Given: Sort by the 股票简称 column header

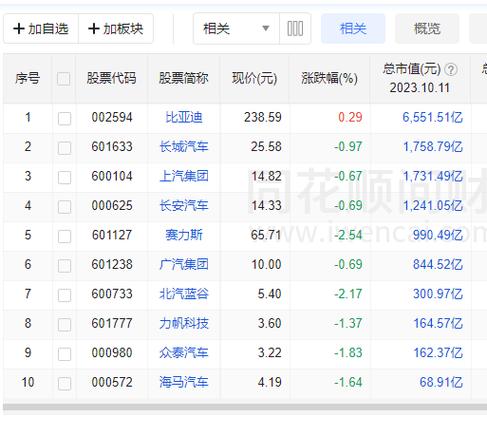Looking at the screenshot, I should coord(184,78).
